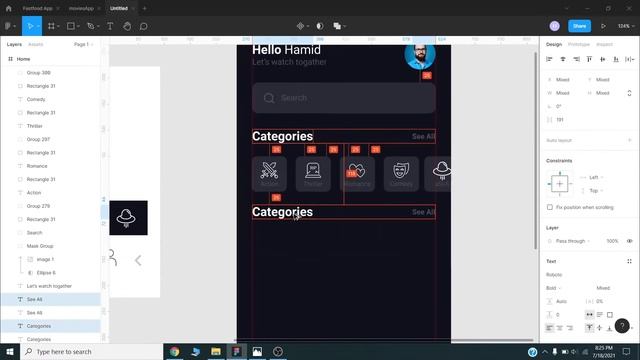Screen dimensions: 640x360
Task: Click the layer opacity 100% field
Action: 612,241
